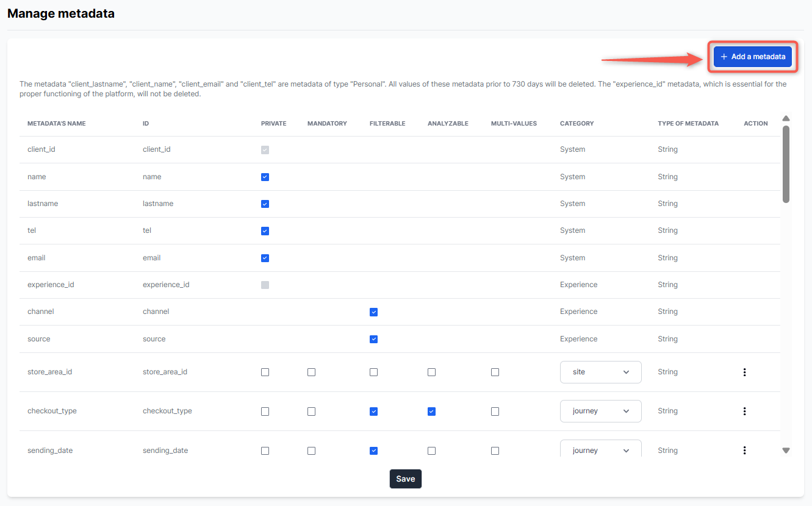
Task: Open three-dot action menu for sending_date
Action: 744,451
